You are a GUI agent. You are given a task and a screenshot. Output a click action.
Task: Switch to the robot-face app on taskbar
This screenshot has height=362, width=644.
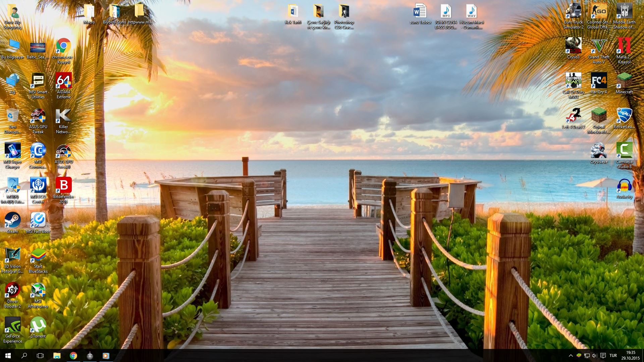(90, 356)
